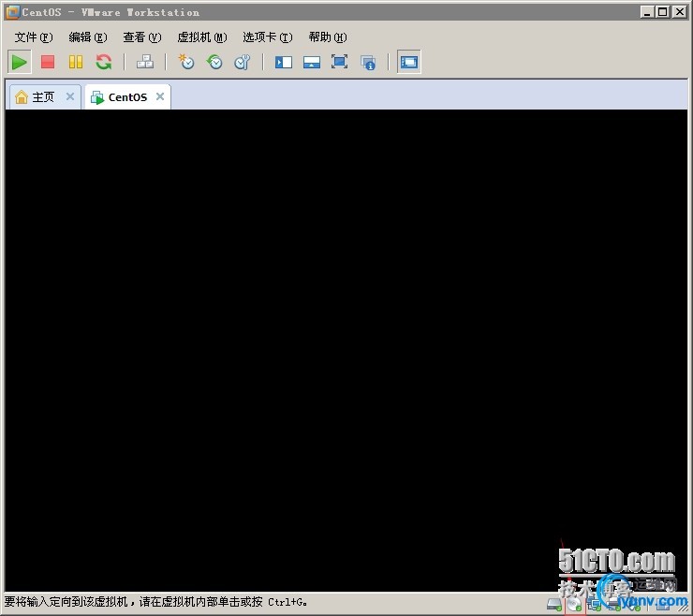Image resolution: width=693 pixels, height=616 pixels.
Task: Close the CentOS tab
Action: point(160,96)
